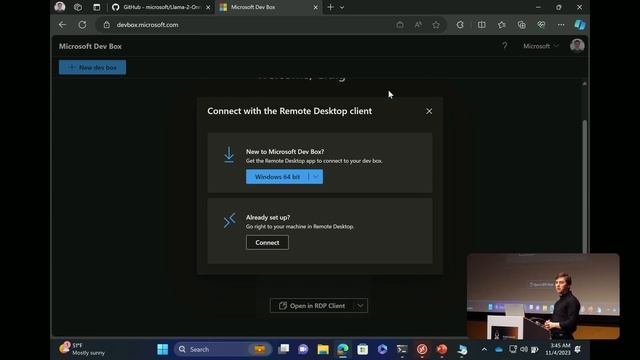View site information lock icon

pos(107,25)
